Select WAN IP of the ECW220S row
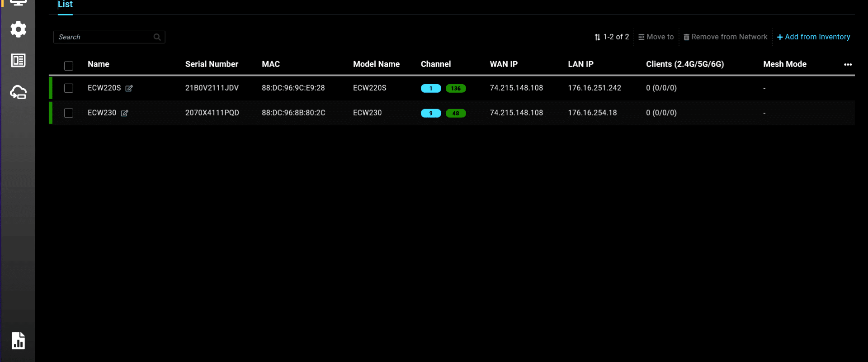This screenshot has height=362, width=868. [x=516, y=88]
